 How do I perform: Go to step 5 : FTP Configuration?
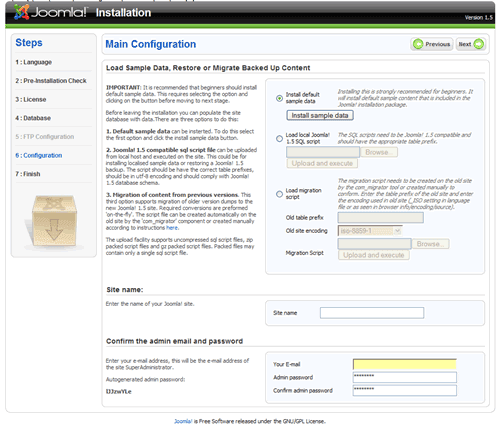point(45,137)
